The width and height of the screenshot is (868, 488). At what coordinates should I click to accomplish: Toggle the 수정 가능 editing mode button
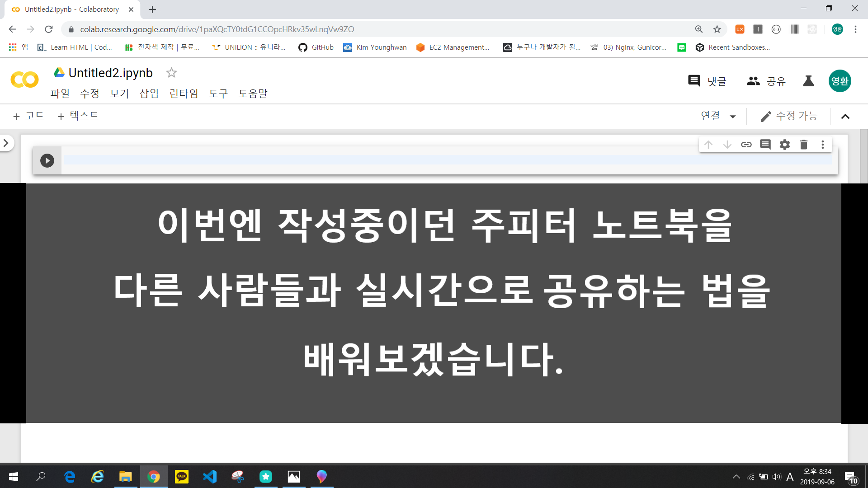(x=789, y=116)
